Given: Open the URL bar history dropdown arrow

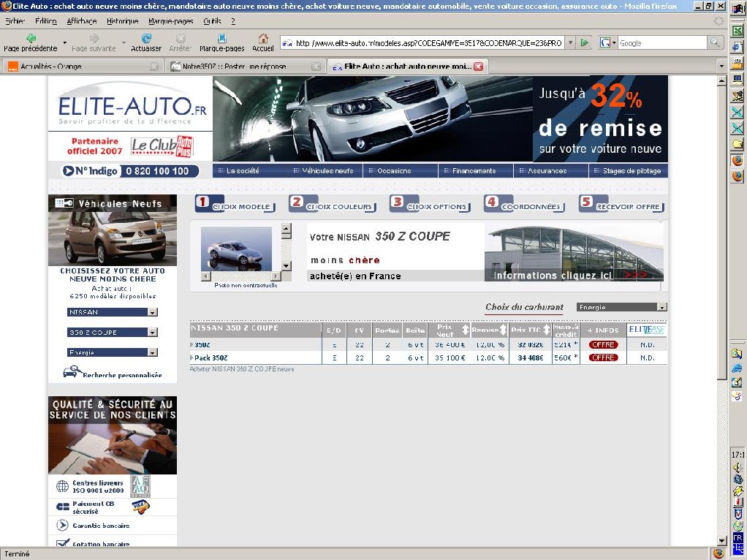Looking at the screenshot, I should pyautogui.click(x=570, y=43).
